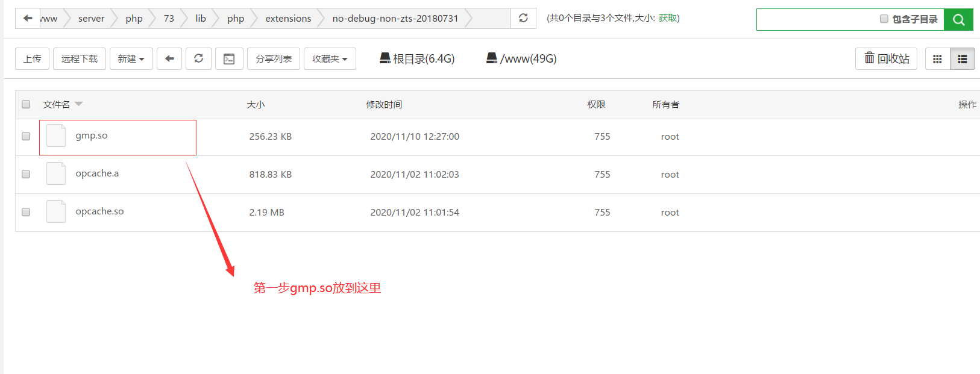Click 2020/11/10 12:27:00 timestamp
This screenshot has height=374, width=980.
click(x=415, y=137)
